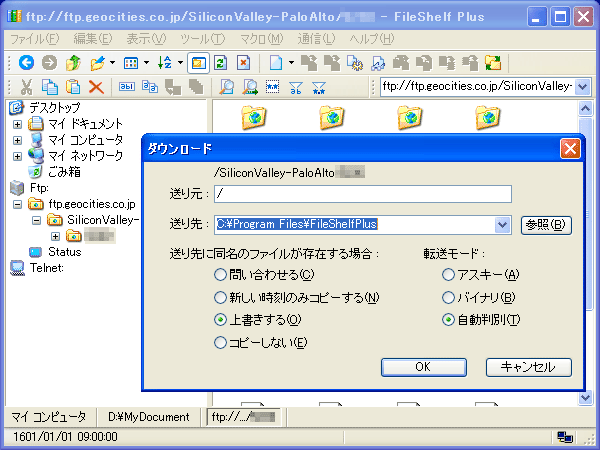600x450 pixels.
Task: Open the 編集(E) menu
Action: (93, 39)
